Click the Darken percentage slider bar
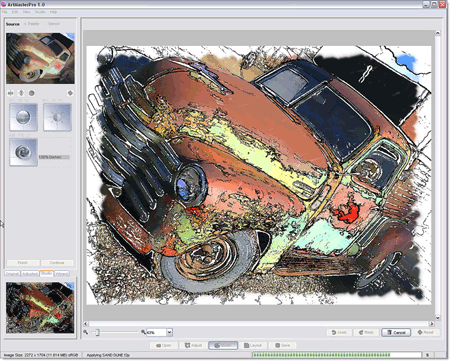Image resolution: width=450 pixels, height=361 pixels. [x=54, y=157]
